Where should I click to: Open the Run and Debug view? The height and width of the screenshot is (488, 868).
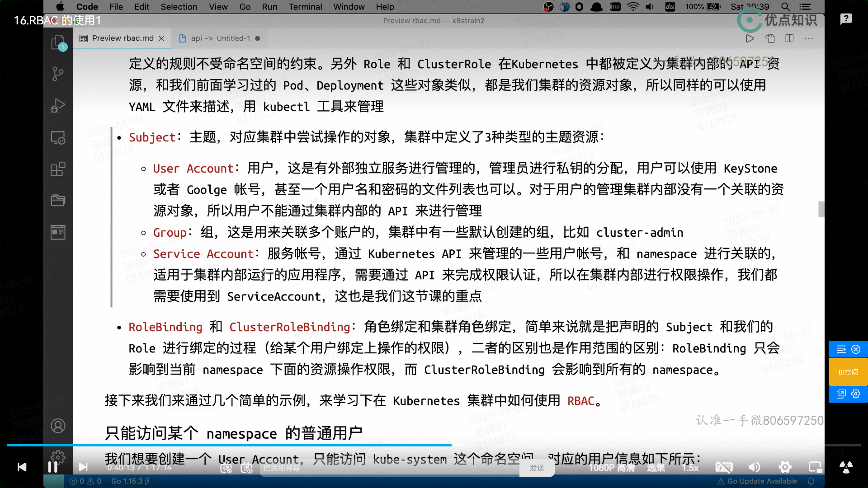58,106
